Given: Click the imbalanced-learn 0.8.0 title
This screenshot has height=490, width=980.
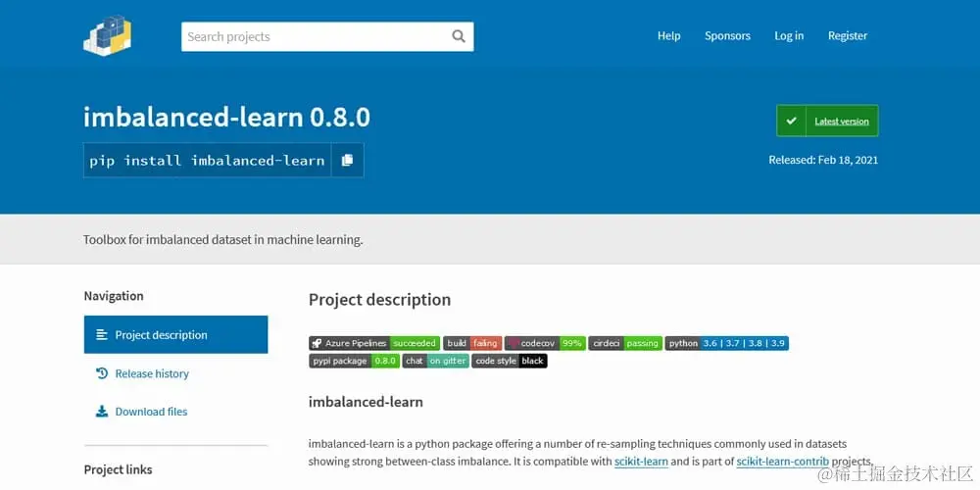Looking at the screenshot, I should (227, 117).
